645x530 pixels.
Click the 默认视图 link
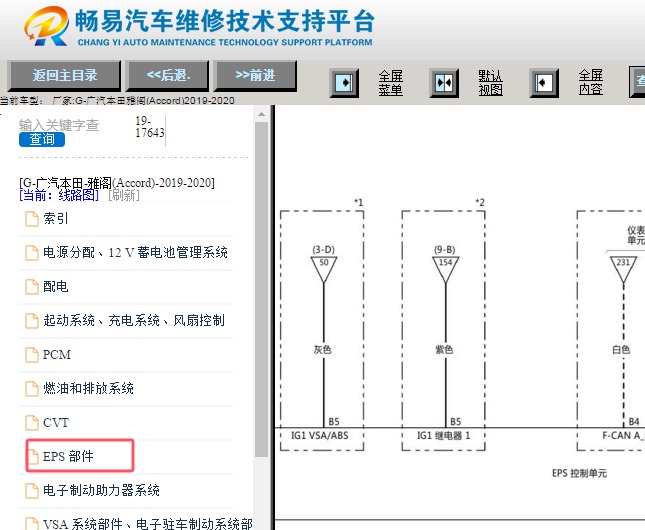(x=490, y=83)
